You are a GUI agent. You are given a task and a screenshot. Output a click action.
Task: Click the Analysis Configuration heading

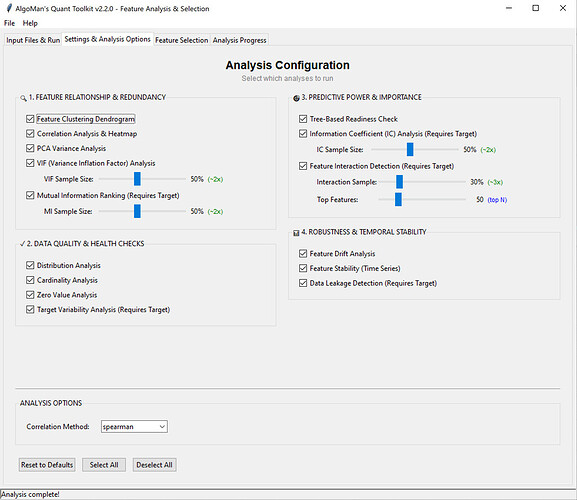coord(287,65)
